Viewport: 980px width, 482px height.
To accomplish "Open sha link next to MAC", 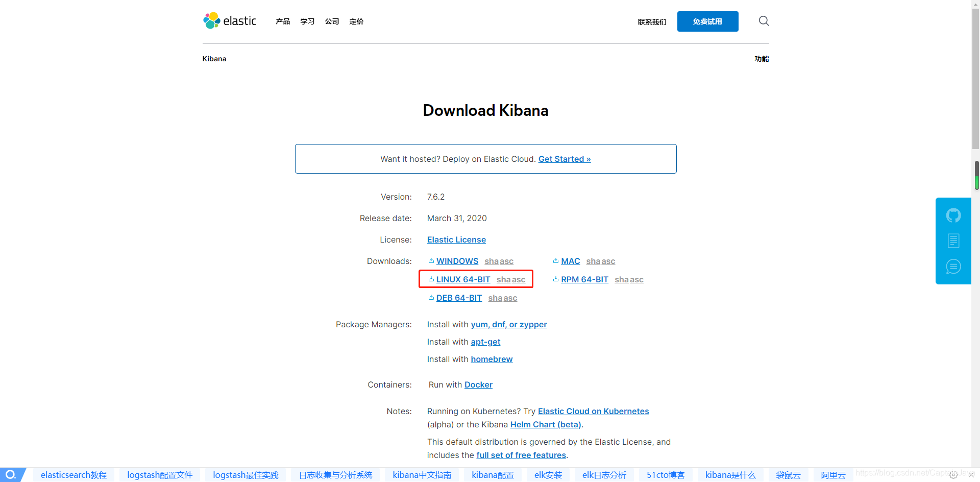I will [593, 261].
